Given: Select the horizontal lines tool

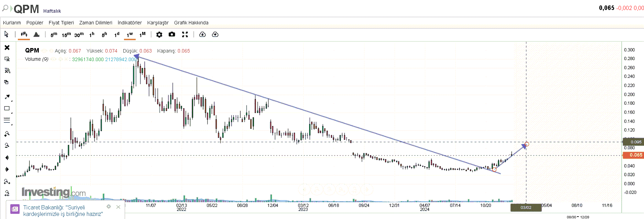Looking at the screenshot, I should [7, 120].
